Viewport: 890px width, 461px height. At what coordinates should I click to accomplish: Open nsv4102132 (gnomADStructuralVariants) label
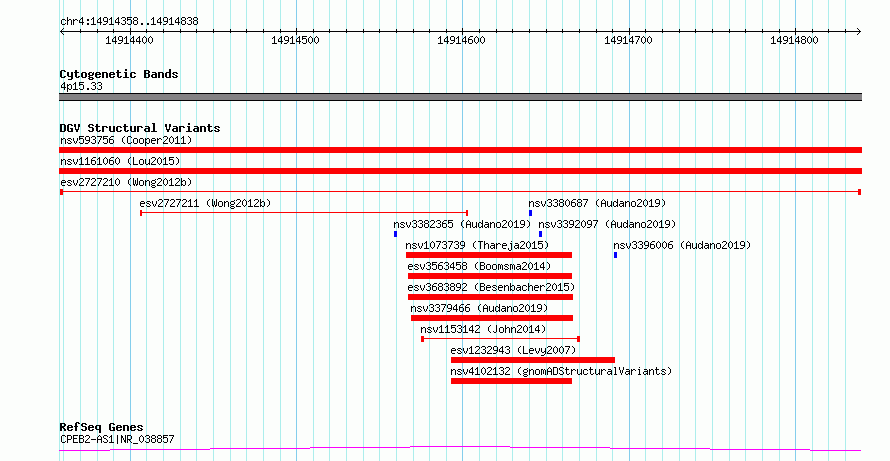(x=561, y=371)
